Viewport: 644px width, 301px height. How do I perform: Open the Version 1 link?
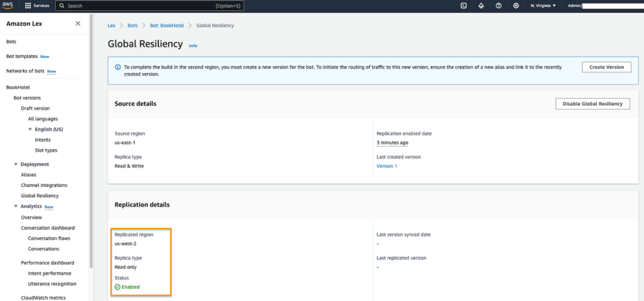pyautogui.click(x=387, y=166)
